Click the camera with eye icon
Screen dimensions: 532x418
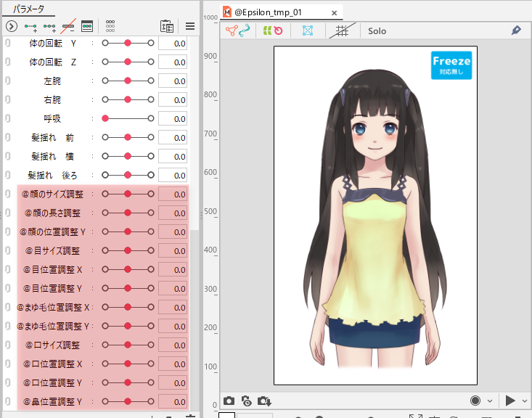[x=246, y=401]
